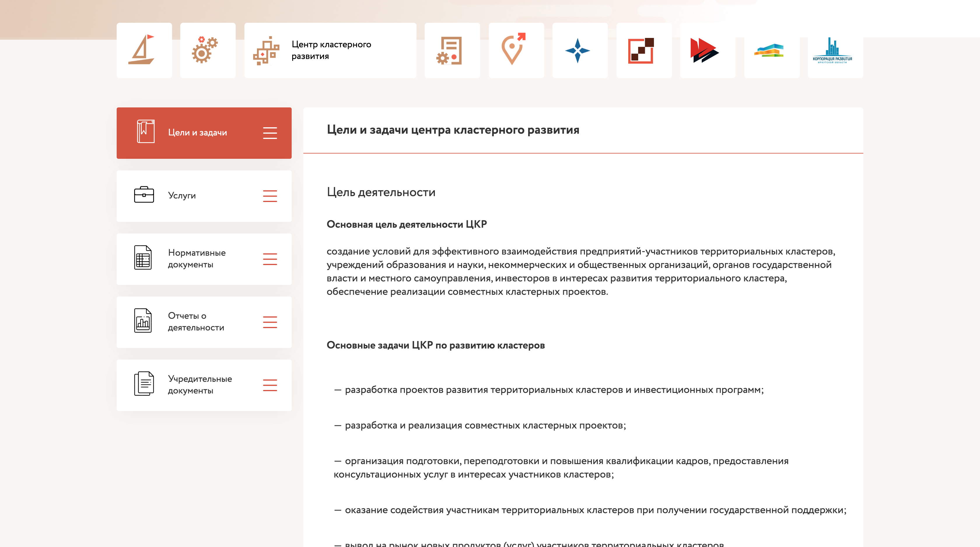Expand the hamburger lines on Отчеты о деятельности

270,322
